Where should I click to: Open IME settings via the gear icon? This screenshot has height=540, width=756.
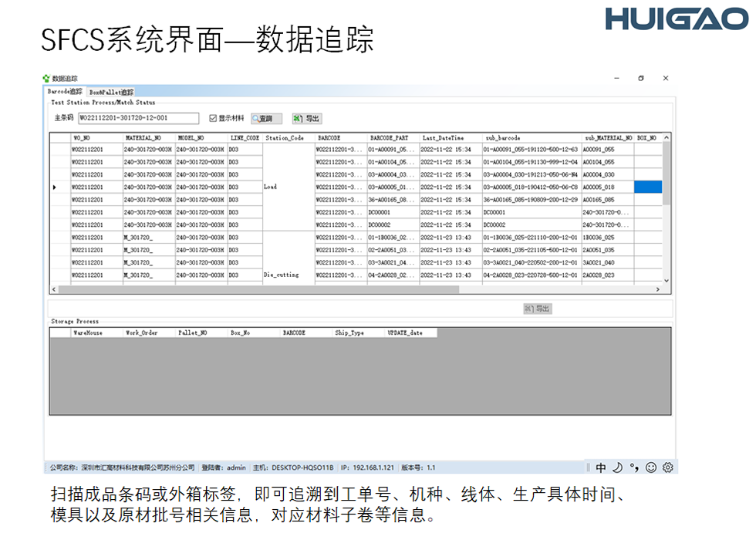(x=667, y=466)
